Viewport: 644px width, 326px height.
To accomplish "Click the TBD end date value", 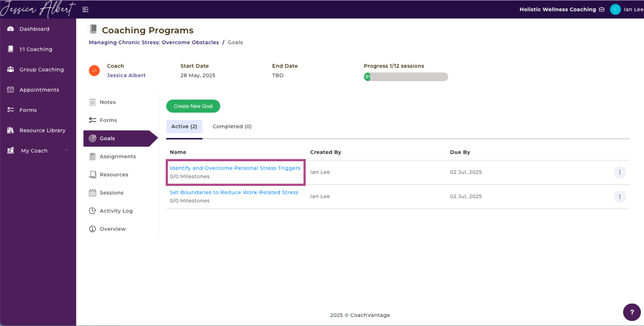I will [x=278, y=75].
